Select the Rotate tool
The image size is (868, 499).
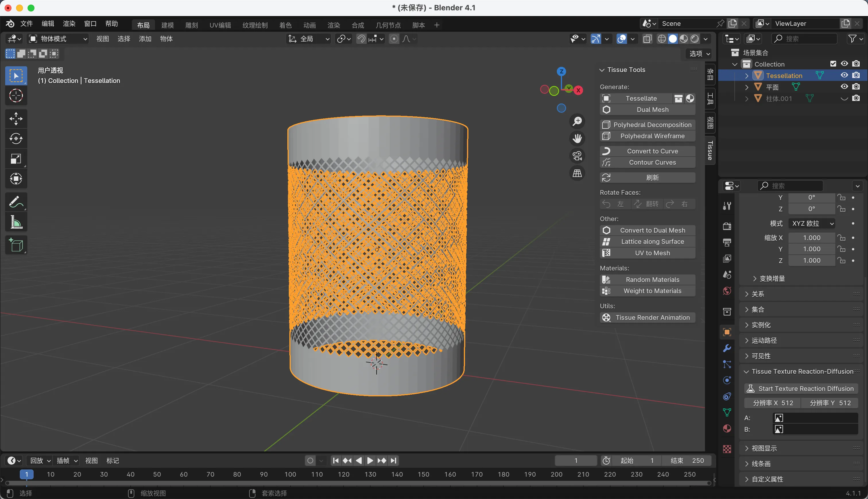16,139
